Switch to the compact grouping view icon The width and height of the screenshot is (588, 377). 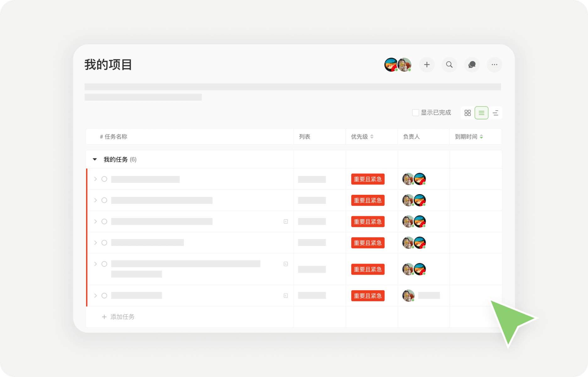click(496, 112)
